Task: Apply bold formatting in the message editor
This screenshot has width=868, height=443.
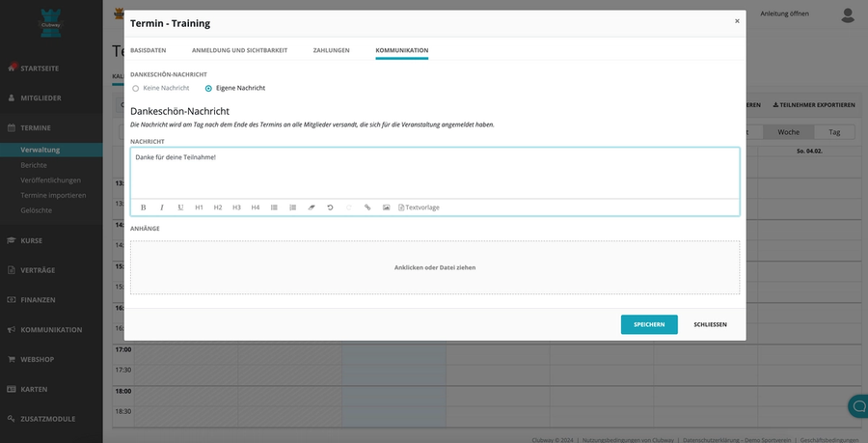Action: tap(143, 208)
